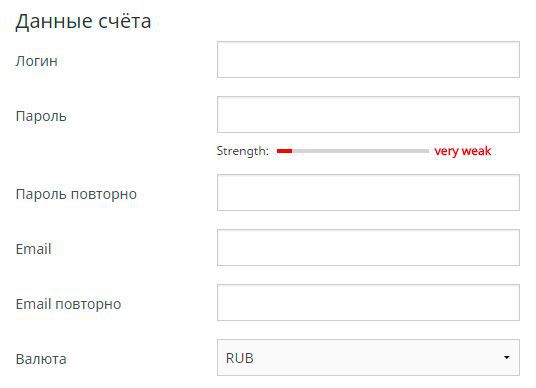
Task: Select the RUB currency value text
Action: click(240, 358)
